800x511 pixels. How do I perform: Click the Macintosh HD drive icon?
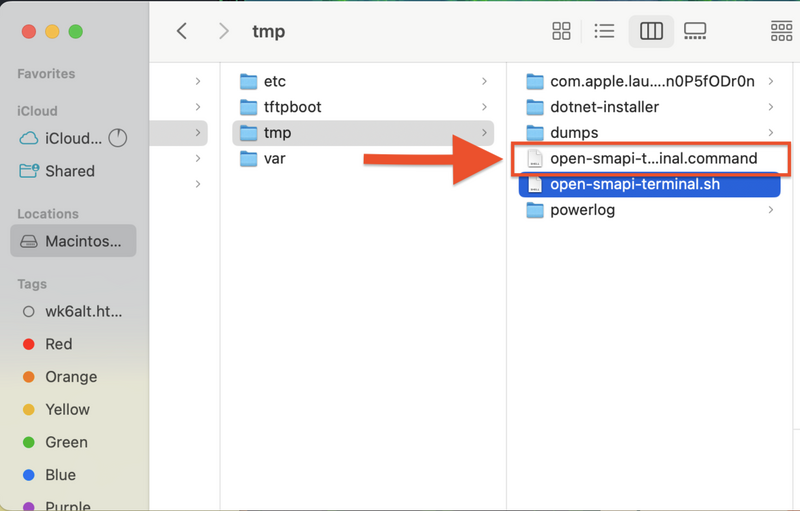[29, 241]
